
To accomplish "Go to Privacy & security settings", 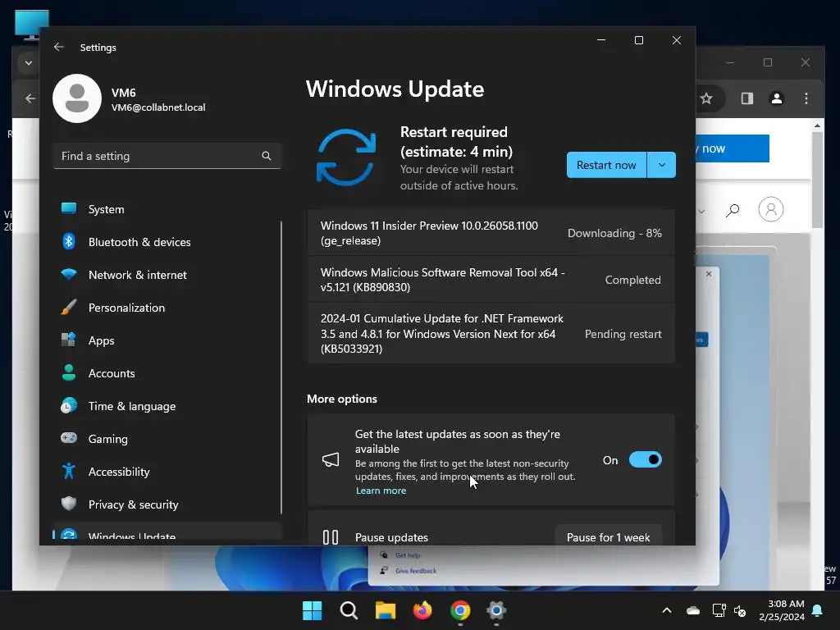I will tap(166, 504).
